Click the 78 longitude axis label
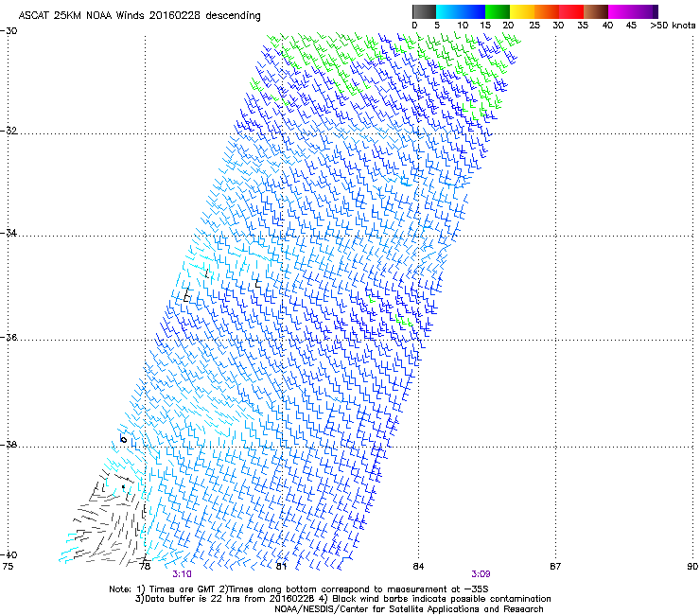 (145, 567)
